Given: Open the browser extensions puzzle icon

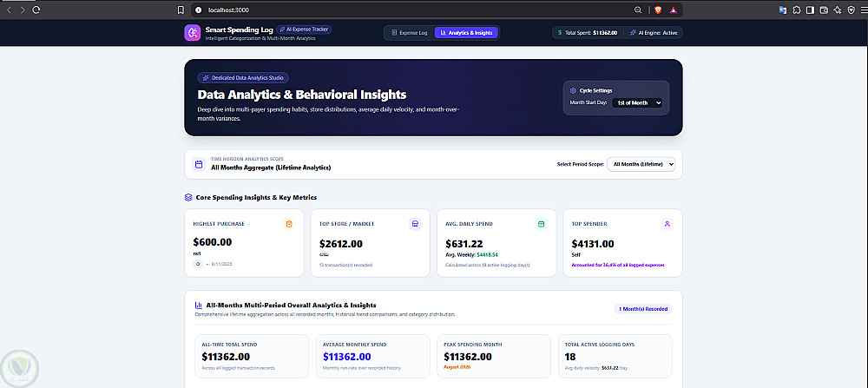Looking at the screenshot, I should 797,10.
